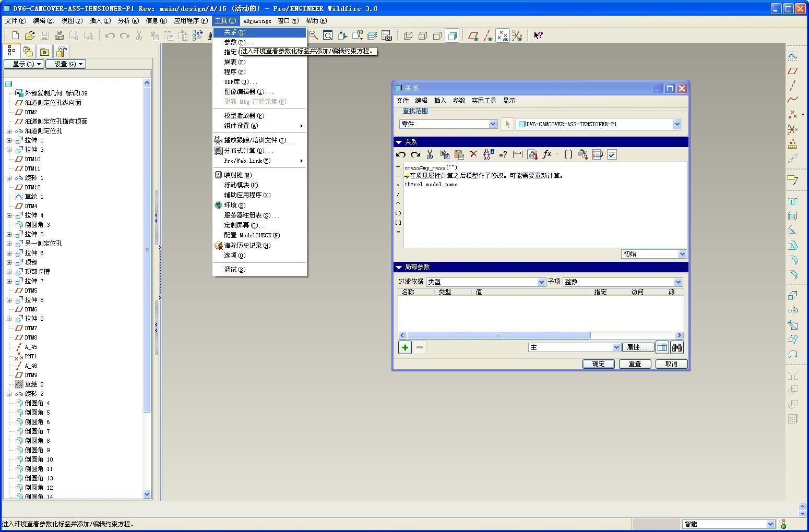
Task: Open the 映射键 menu entry
Action: point(259,175)
